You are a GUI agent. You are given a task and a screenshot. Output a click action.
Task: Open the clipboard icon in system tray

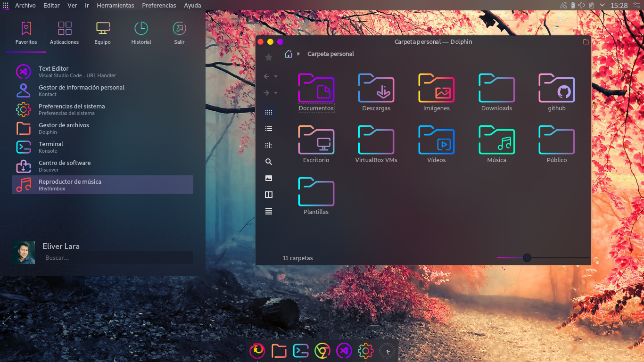(x=591, y=5)
